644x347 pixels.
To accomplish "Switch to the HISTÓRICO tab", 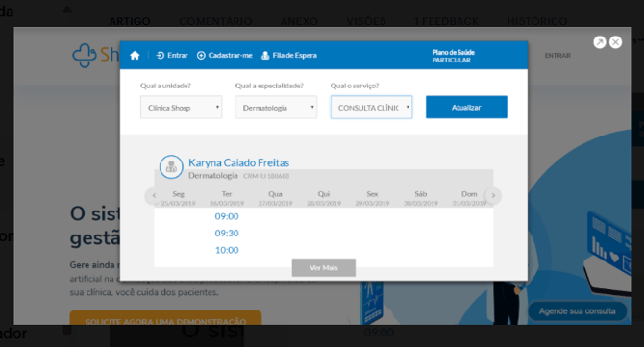I will (x=537, y=21).
